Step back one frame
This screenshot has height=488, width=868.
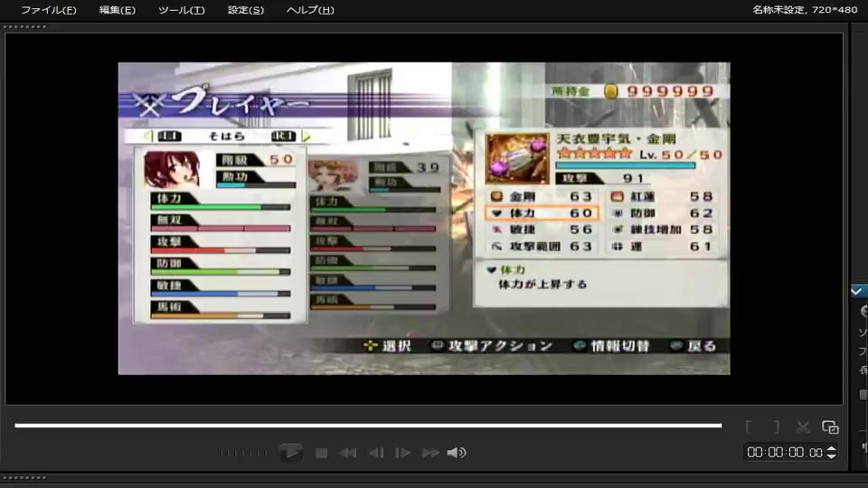point(376,453)
